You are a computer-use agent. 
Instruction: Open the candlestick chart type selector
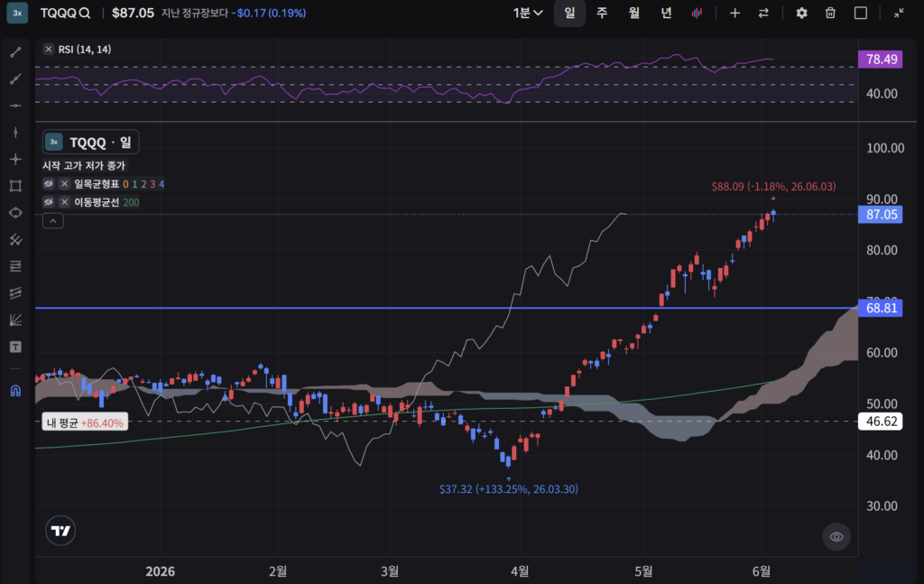(697, 13)
